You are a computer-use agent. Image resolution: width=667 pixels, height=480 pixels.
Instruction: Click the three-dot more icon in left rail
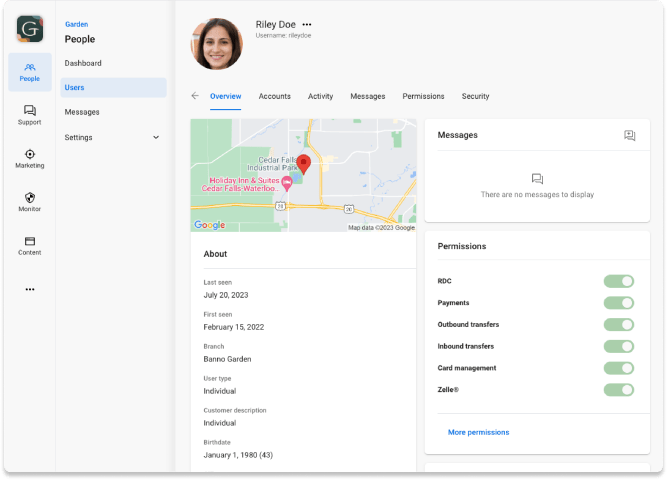pos(29,289)
